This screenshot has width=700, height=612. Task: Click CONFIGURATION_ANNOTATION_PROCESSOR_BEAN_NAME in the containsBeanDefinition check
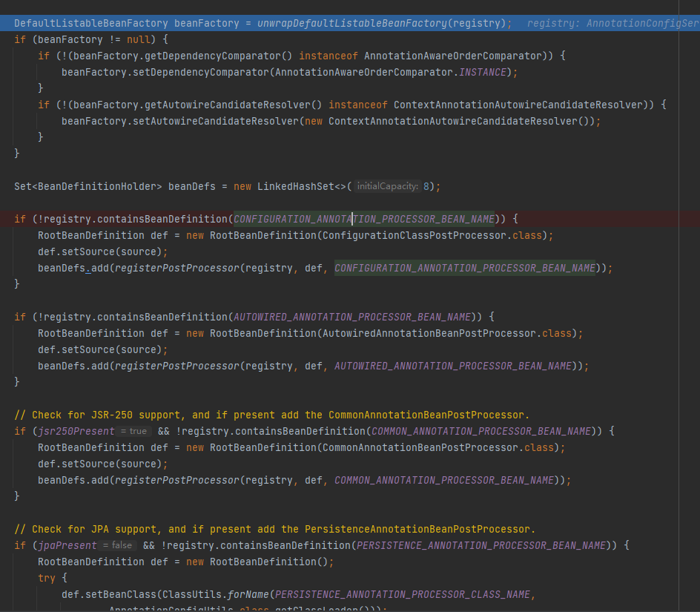pyautogui.click(x=364, y=220)
